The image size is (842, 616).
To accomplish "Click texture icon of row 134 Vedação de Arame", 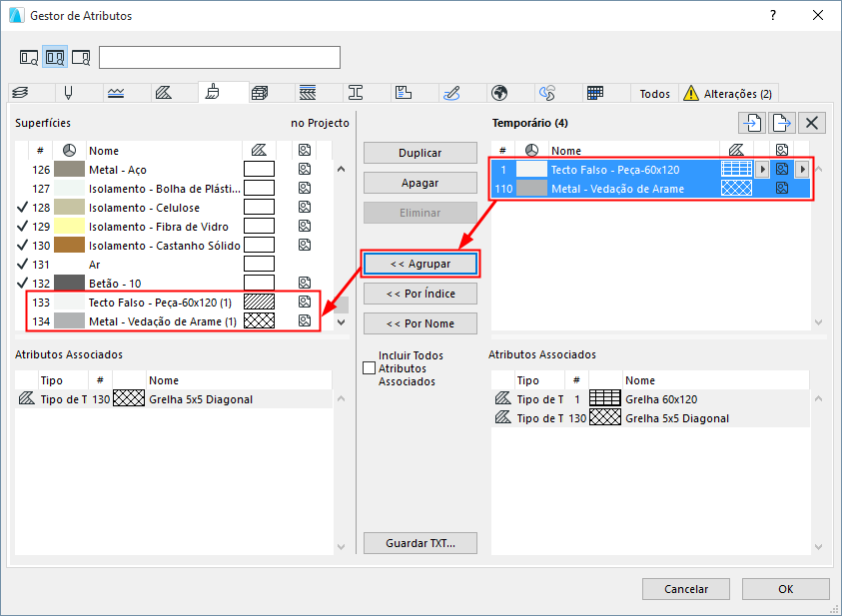I will [x=305, y=320].
